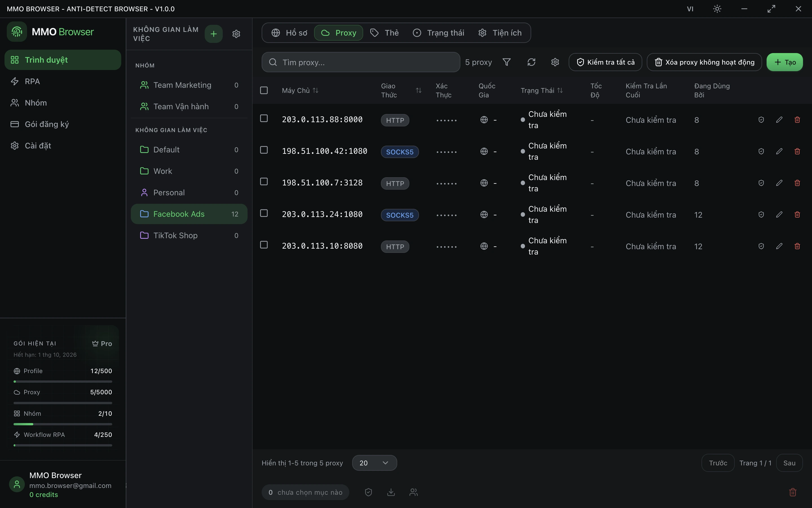This screenshot has width=812, height=508.
Task: Select the Team Marketing group
Action: tap(189, 85)
